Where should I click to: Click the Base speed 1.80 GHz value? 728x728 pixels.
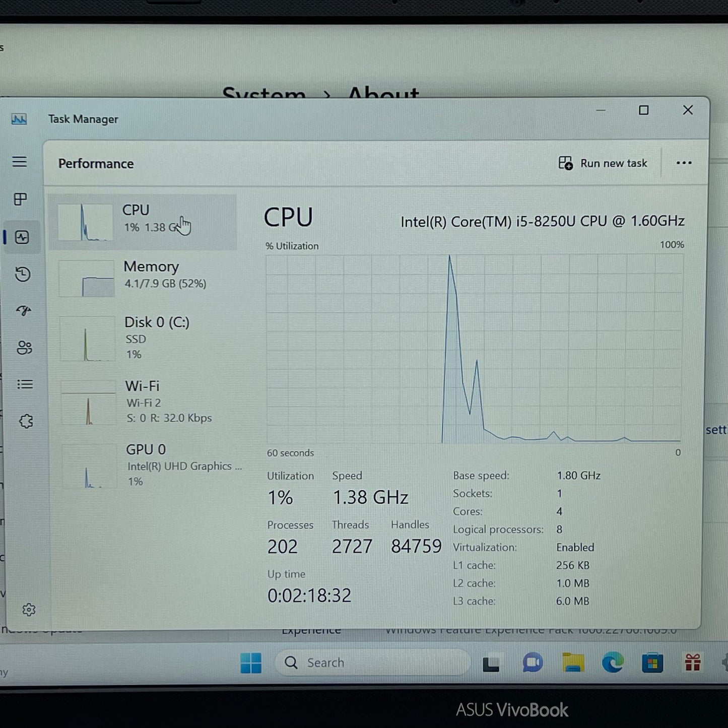tap(579, 475)
